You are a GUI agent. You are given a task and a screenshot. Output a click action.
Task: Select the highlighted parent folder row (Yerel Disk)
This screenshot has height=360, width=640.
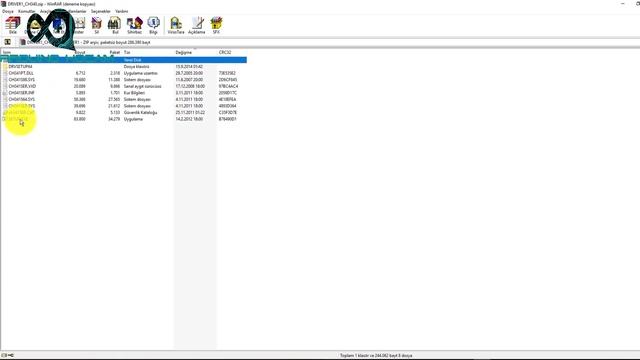coord(124,60)
